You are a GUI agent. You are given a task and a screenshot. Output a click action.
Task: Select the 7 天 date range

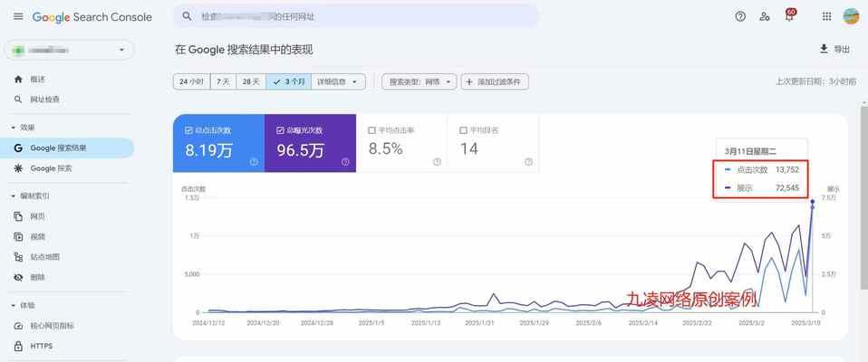coord(223,81)
